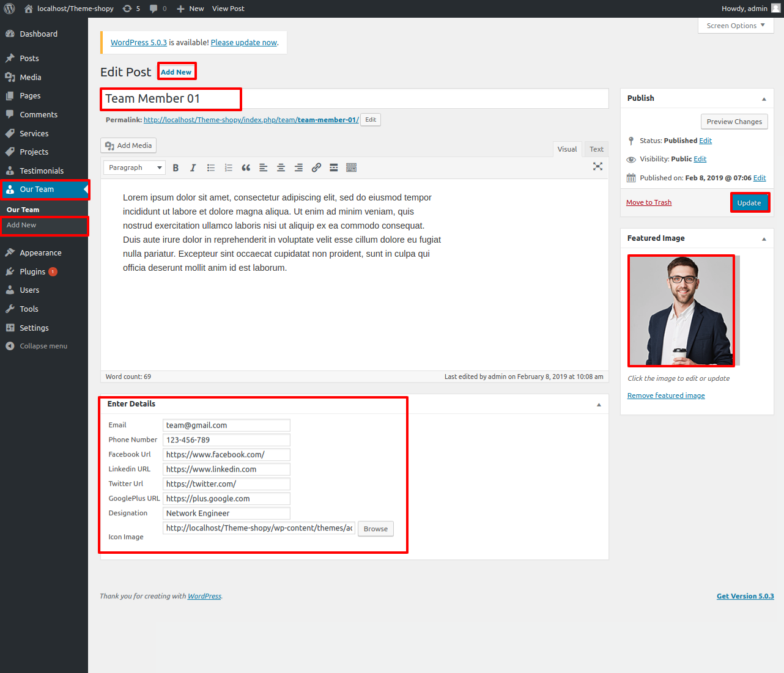Expand Screen Options panel
This screenshot has width=784, height=673.
735,26
